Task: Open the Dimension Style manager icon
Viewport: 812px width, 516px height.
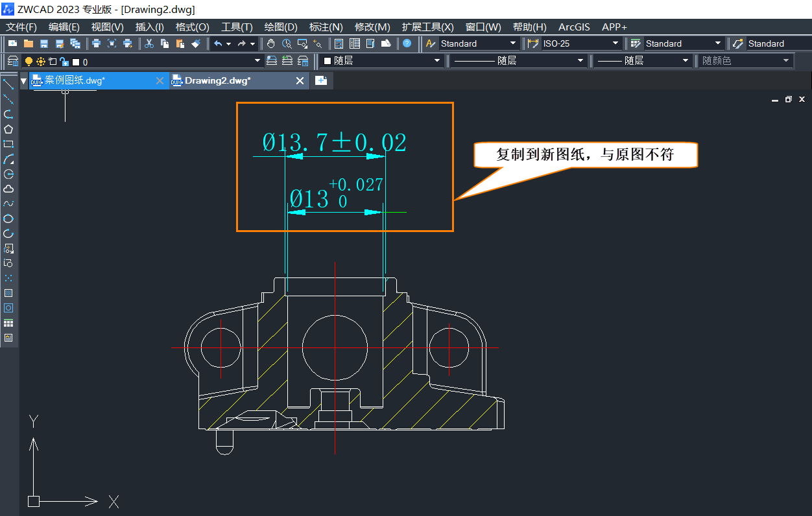Action: point(533,43)
